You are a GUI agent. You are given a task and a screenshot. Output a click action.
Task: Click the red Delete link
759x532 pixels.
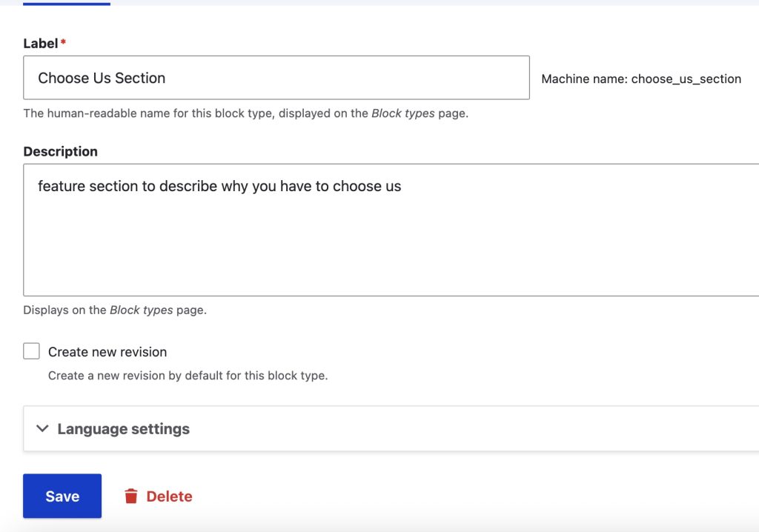[169, 496]
